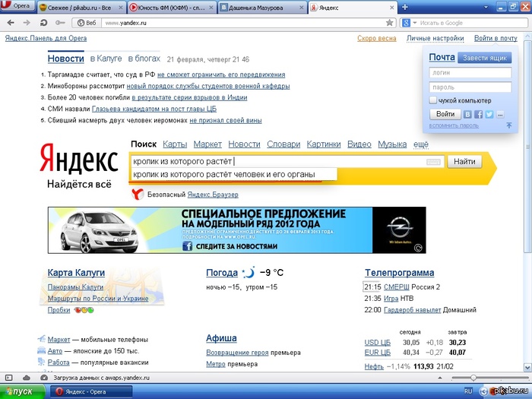This screenshot has width=532, height=399.
Task: Open the virtual keyboard icon in search box
Action: [x=433, y=162]
